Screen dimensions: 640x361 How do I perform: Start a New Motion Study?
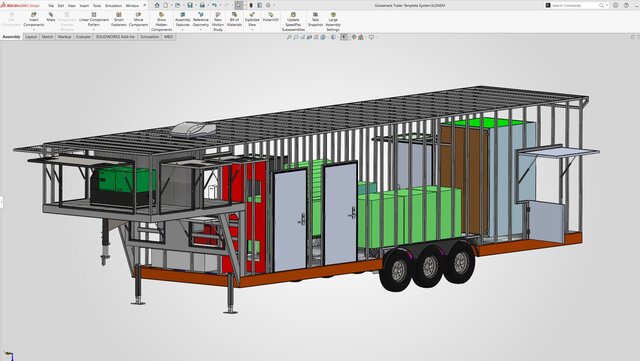coord(218,22)
